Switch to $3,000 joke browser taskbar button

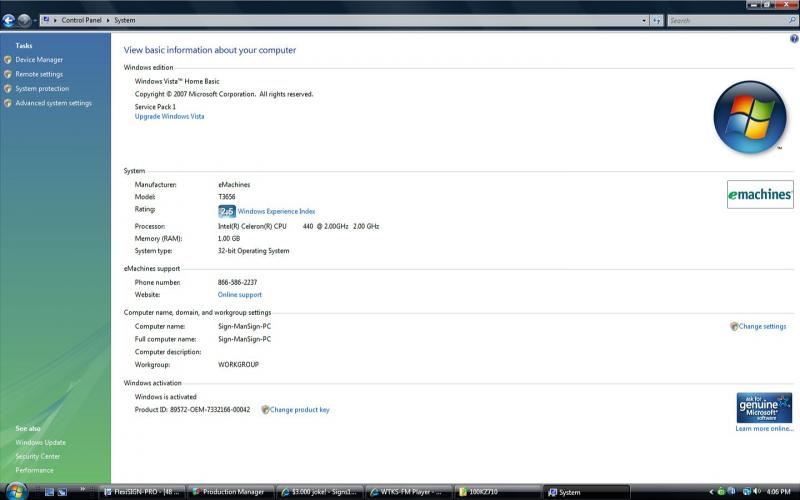319,492
